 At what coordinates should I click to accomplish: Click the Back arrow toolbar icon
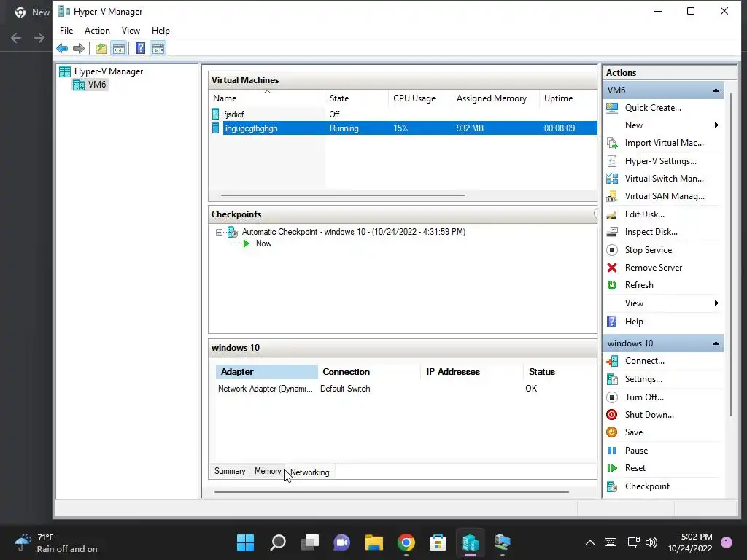pos(62,48)
